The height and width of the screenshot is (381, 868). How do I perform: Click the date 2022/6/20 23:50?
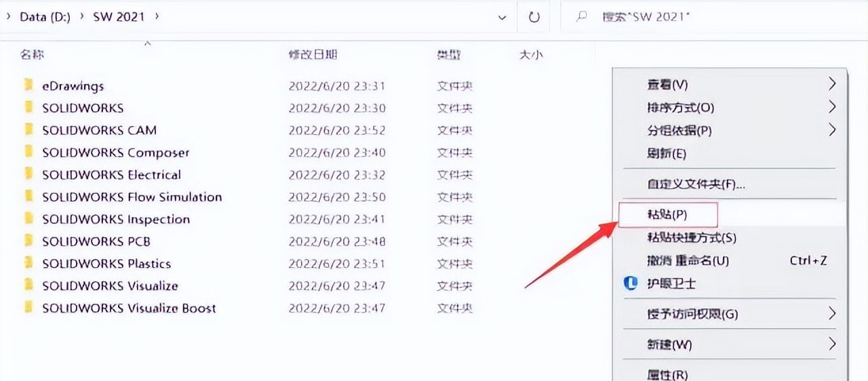pos(337,197)
